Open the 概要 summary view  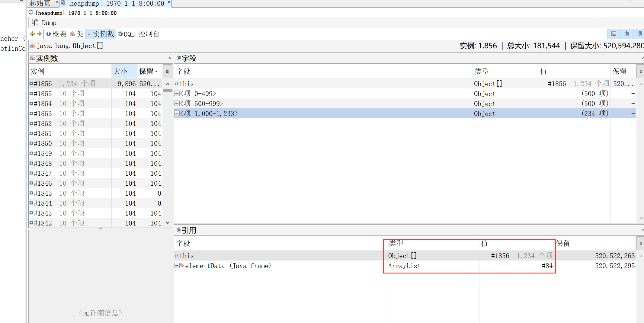pos(56,34)
